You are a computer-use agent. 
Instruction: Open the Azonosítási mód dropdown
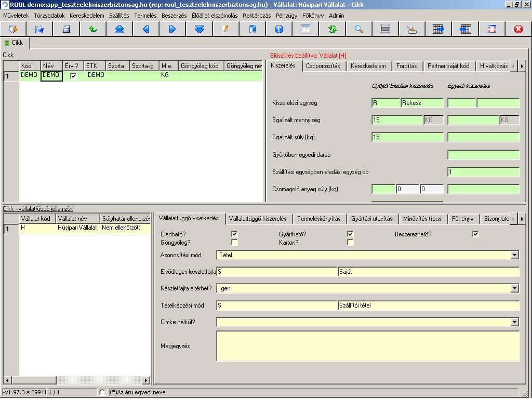point(515,255)
